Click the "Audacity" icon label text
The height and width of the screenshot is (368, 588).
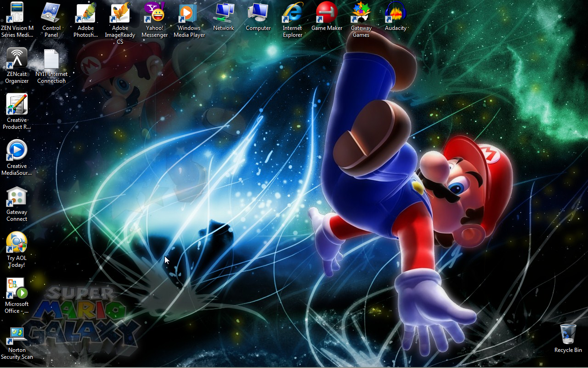[396, 28]
